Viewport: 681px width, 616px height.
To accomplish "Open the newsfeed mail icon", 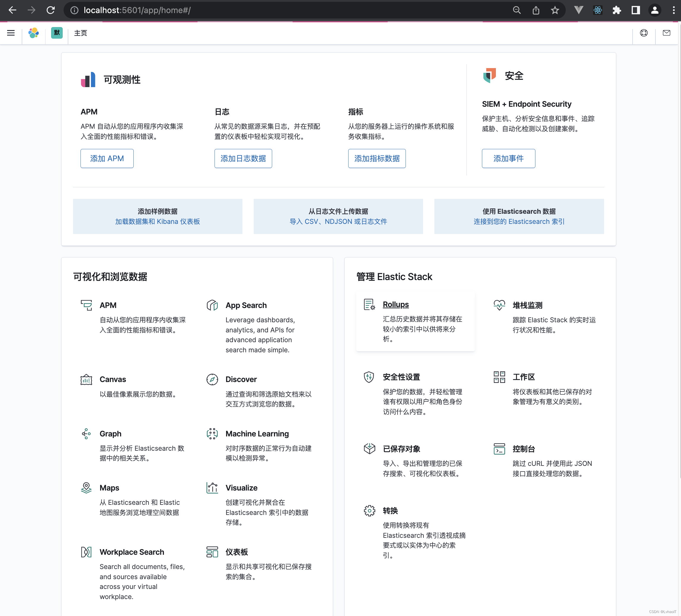I will pos(666,33).
